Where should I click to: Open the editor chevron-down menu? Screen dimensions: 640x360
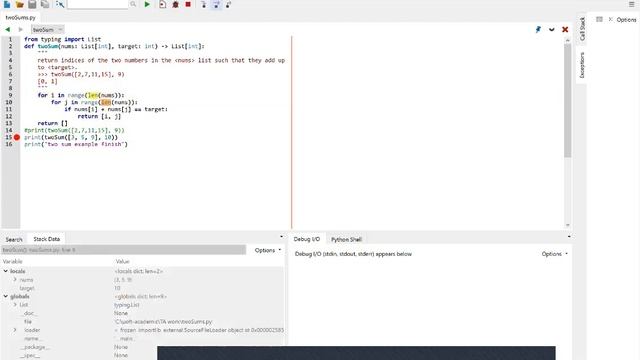pos(552,29)
